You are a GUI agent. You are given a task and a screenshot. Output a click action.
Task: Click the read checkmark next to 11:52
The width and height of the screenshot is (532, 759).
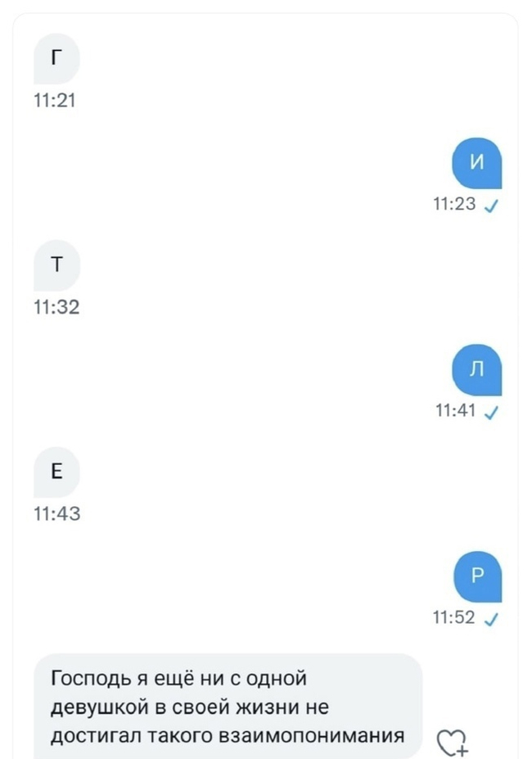(x=492, y=620)
